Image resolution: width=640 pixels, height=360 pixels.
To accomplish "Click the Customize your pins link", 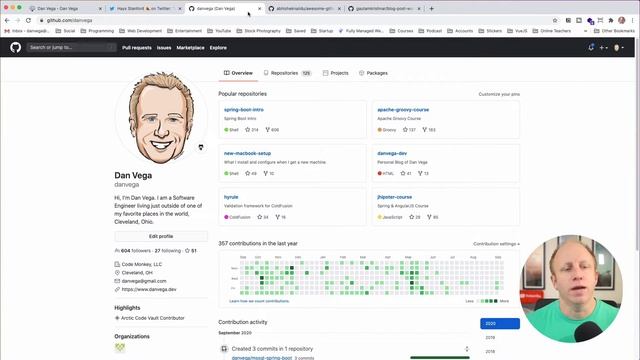I will [499, 94].
